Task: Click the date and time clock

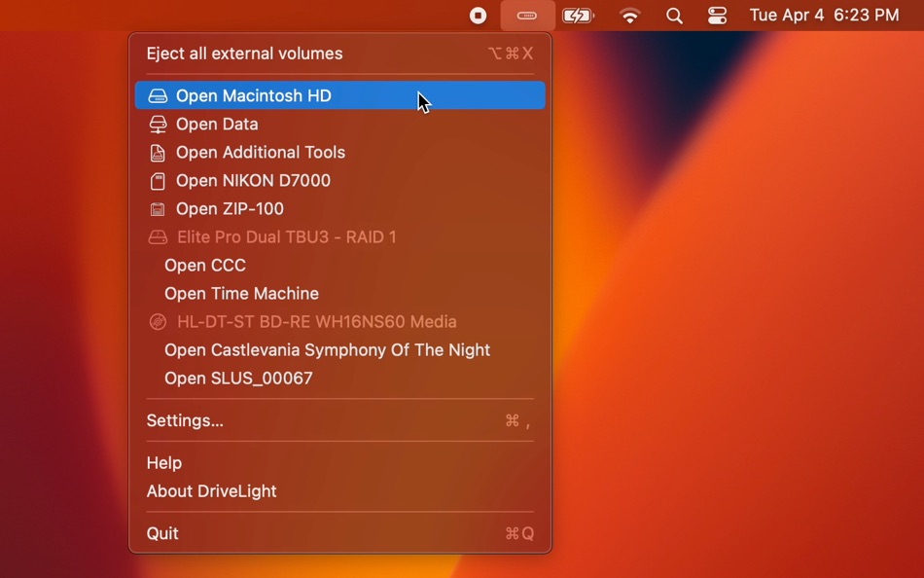Action: click(824, 15)
